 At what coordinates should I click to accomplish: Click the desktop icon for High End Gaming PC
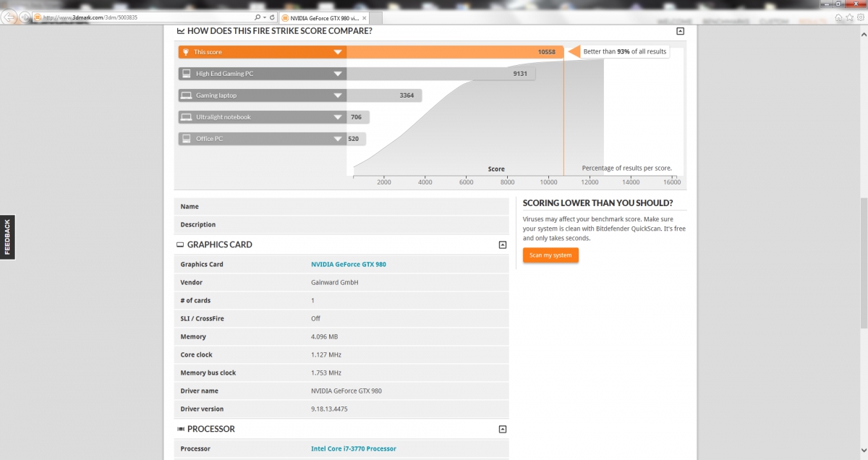click(x=187, y=74)
